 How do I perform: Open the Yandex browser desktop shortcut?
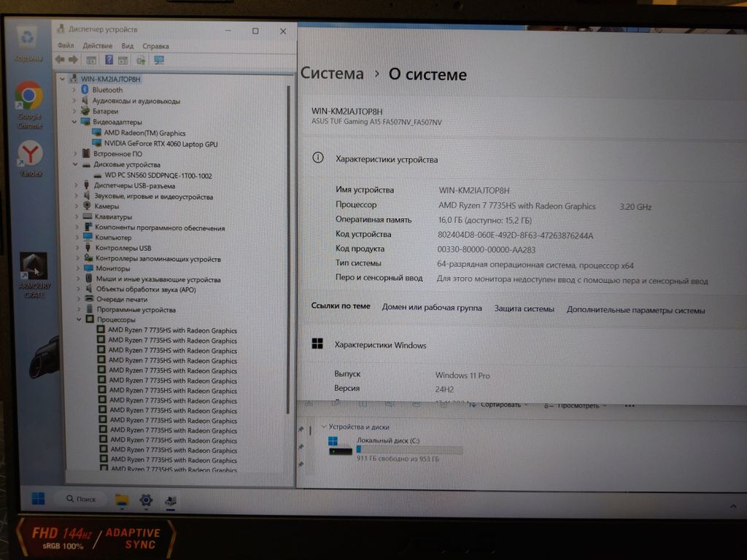tap(30, 154)
